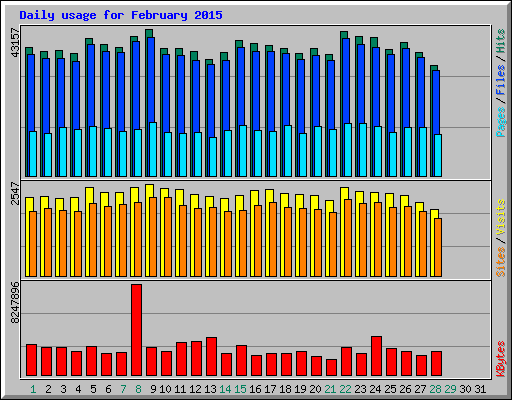
Task: Click the orange Sites bar for day 1
Action: point(33,244)
